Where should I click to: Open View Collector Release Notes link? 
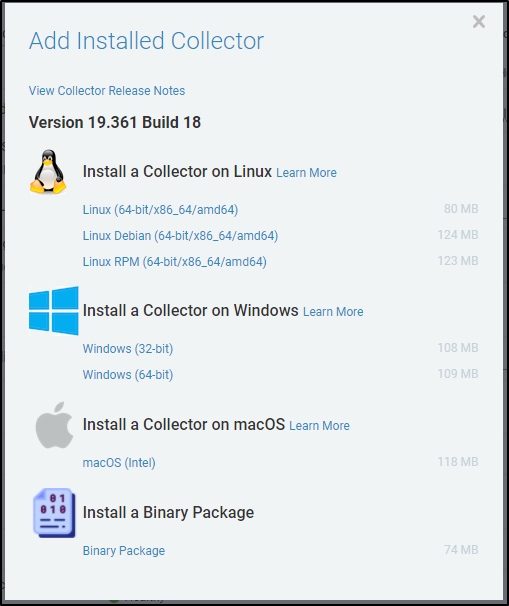107,91
